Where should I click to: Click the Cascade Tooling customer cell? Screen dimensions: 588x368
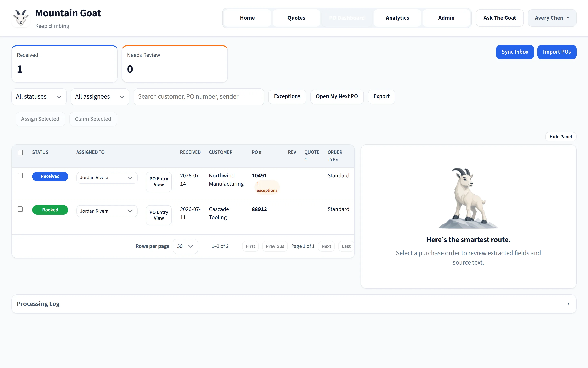coord(219,213)
